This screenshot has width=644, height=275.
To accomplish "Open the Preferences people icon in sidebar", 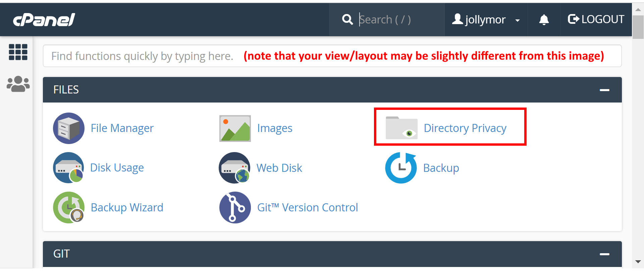I will pyautogui.click(x=18, y=84).
